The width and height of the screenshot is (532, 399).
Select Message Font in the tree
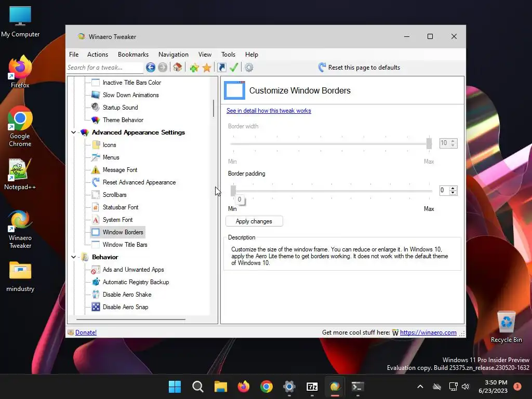[120, 170]
